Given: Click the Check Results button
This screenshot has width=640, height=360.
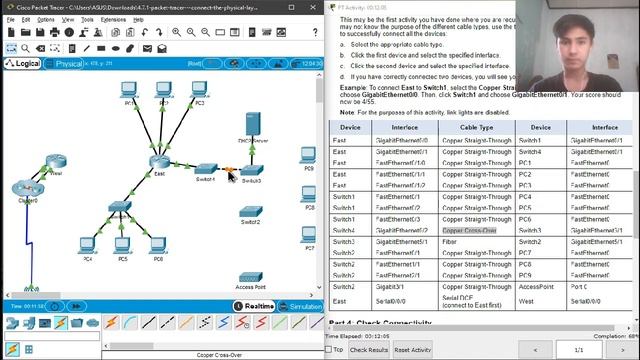Looking at the screenshot, I should tap(369, 350).
